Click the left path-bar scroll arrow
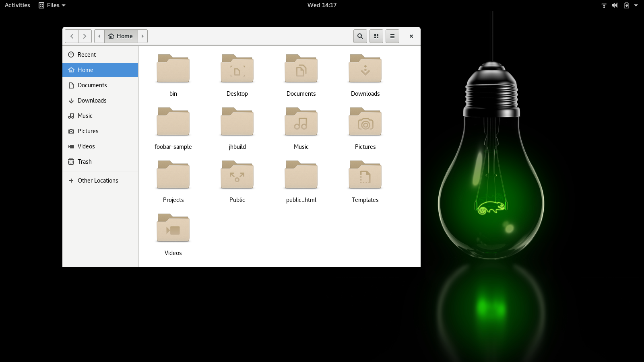The image size is (644, 362). pos(99,36)
